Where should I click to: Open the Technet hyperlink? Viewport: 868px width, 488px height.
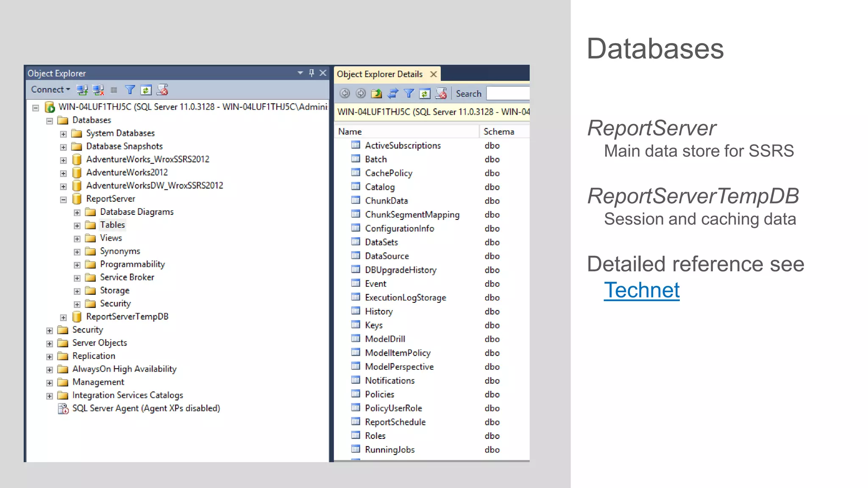(x=642, y=291)
